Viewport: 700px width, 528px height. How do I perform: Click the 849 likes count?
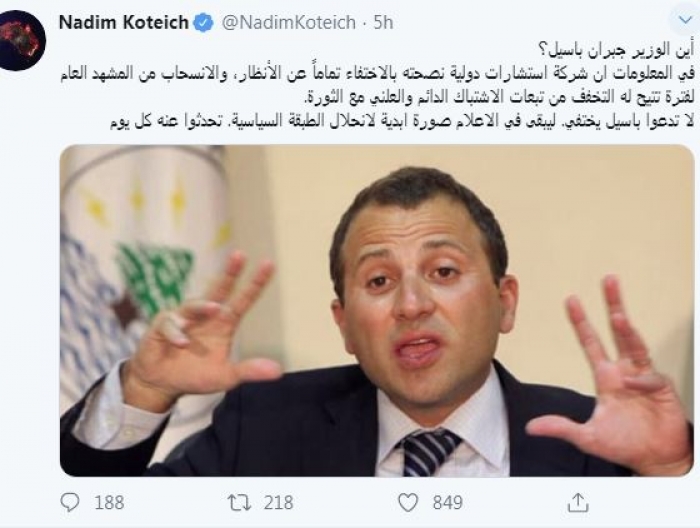point(447,503)
